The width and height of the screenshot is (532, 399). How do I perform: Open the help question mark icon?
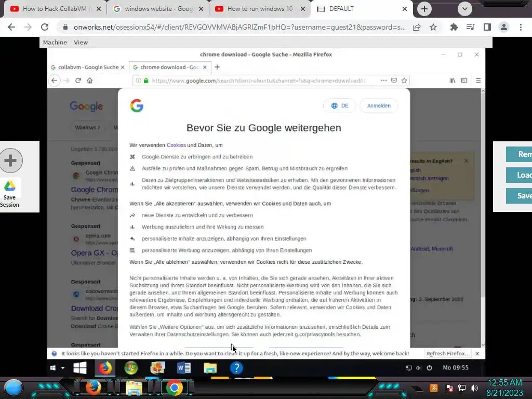click(x=236, y=368)
